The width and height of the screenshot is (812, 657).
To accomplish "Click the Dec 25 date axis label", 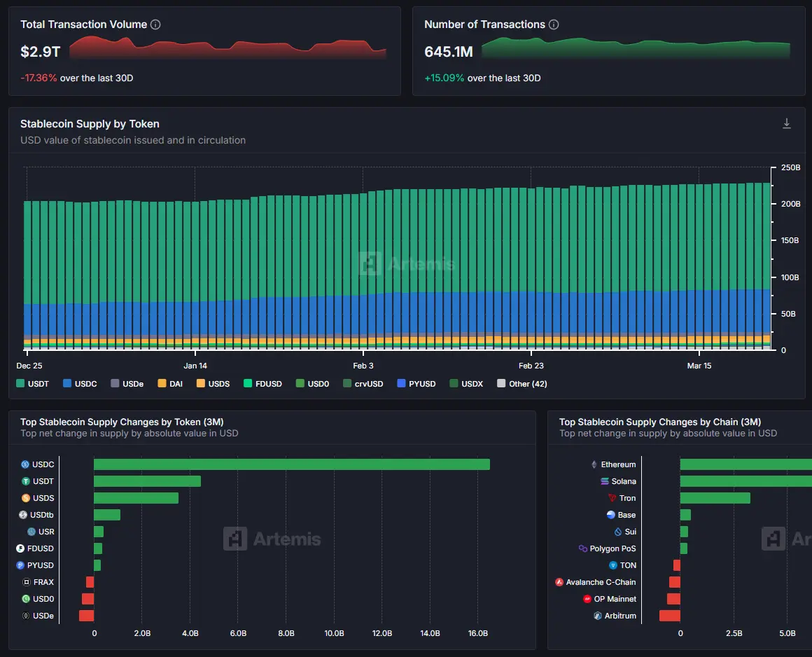I will pyautogui.click(x=29, y=366).
